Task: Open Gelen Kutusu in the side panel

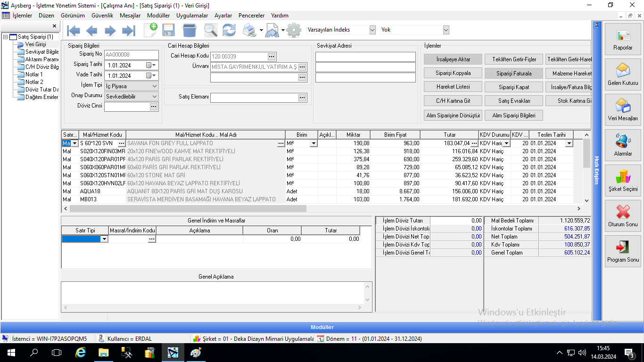Action: click(623, 75)
